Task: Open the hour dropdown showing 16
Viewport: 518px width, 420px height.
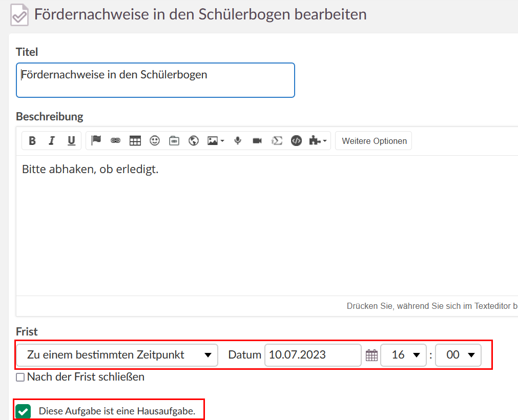Action: (403, 355)
